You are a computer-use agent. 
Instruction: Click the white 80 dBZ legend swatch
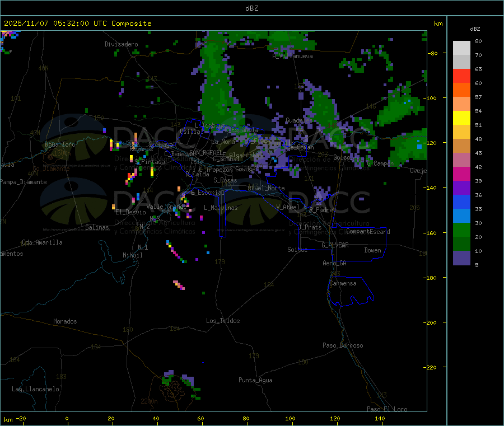[x=461, y=48]
